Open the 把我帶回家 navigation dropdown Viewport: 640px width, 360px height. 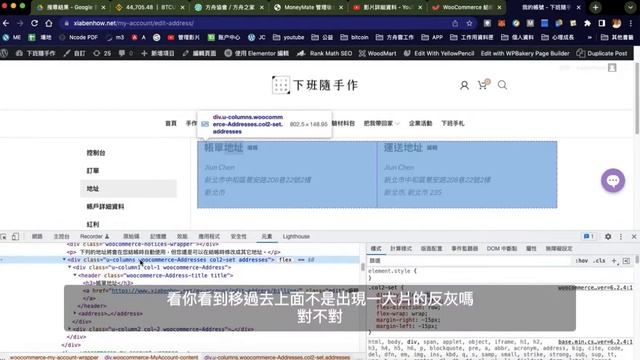[382, 123]
